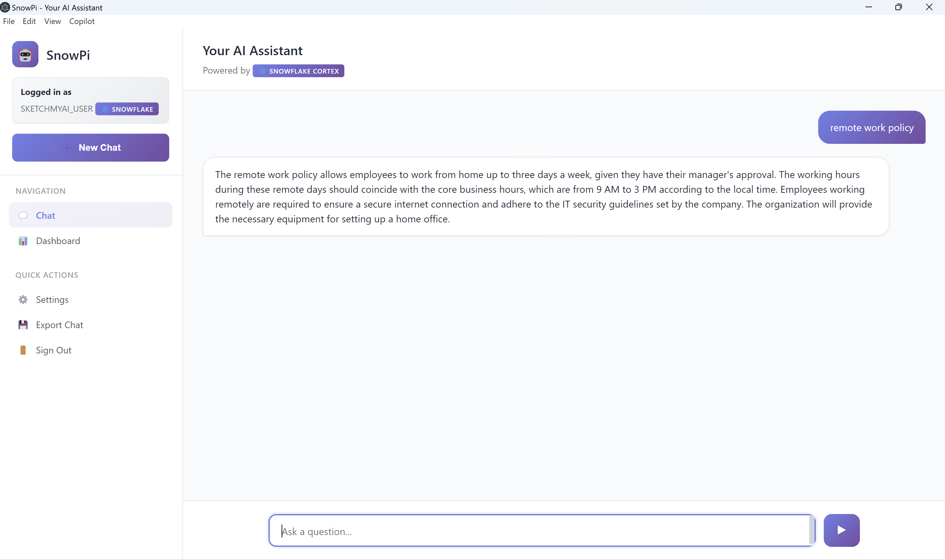
Task: Open the File menu
Action: click(x=9, y=21)
